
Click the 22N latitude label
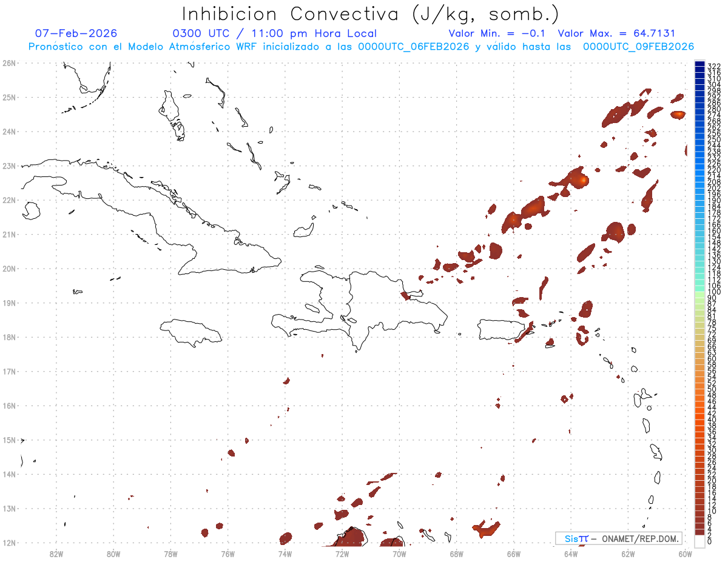pyautogui.click(x=8, y=200)
